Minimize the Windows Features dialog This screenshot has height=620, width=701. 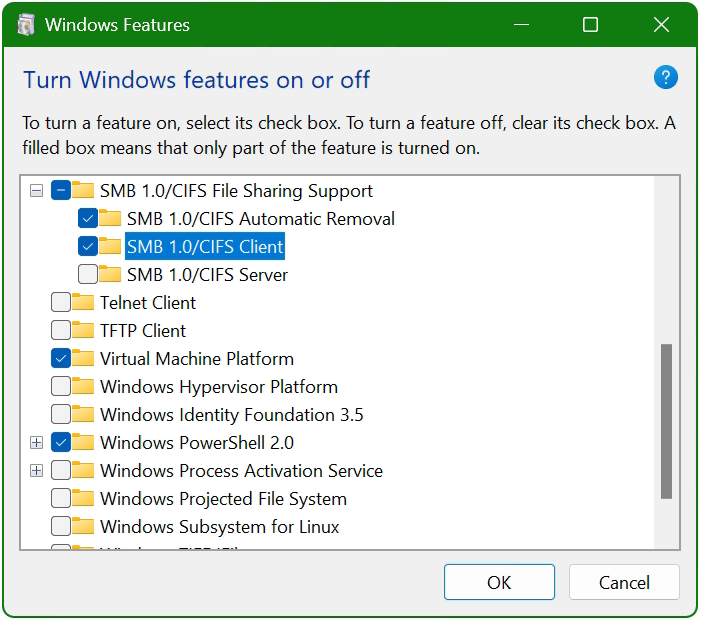[521, 25]
